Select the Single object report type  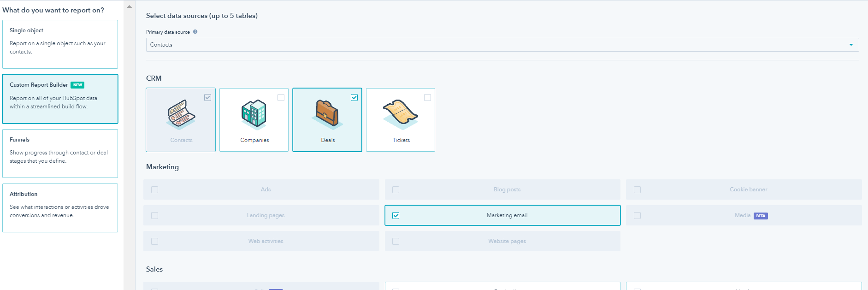tap(60, 44)
